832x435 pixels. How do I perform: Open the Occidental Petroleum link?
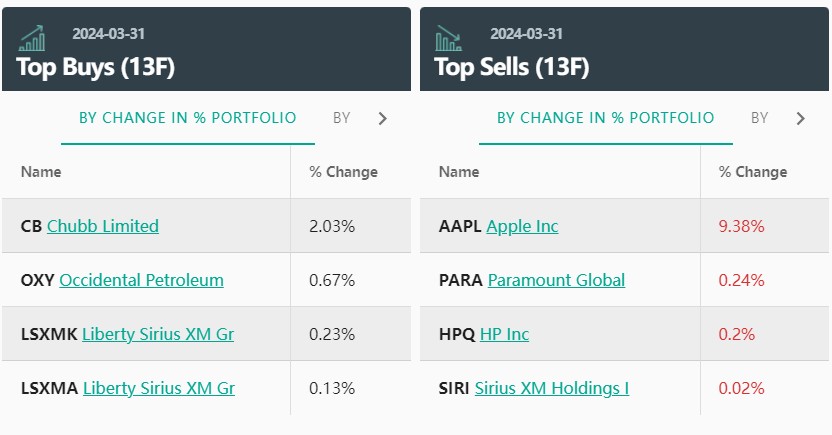click(142, 280)
